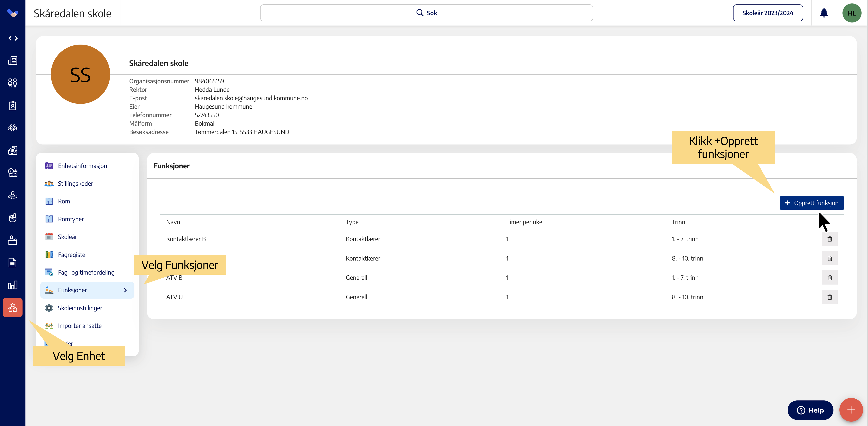
Task: Open Skoleinnstillinger menu item
Action: (87, 308)
